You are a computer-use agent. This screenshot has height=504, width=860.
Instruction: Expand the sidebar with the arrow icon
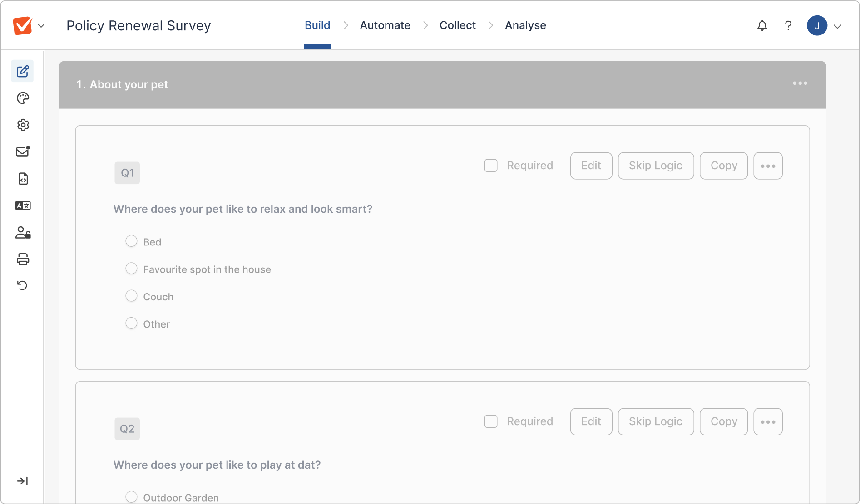pos(23,481)
